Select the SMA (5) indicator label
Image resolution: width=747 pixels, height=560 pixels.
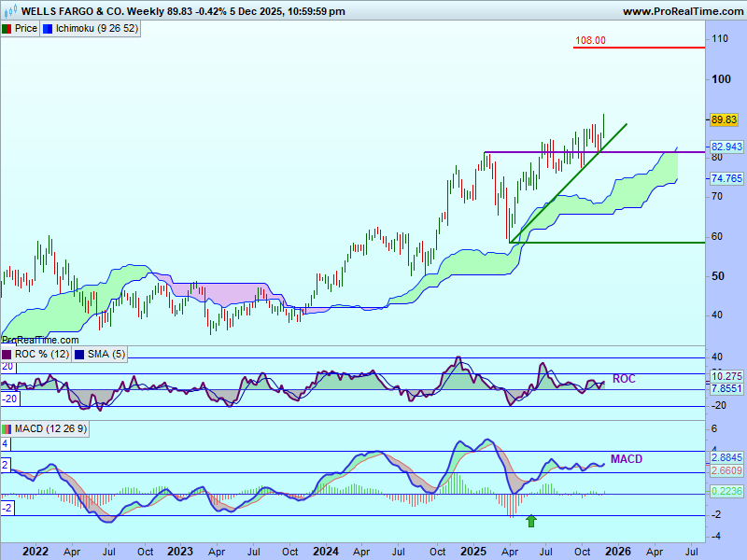click(x=106, y=354)
